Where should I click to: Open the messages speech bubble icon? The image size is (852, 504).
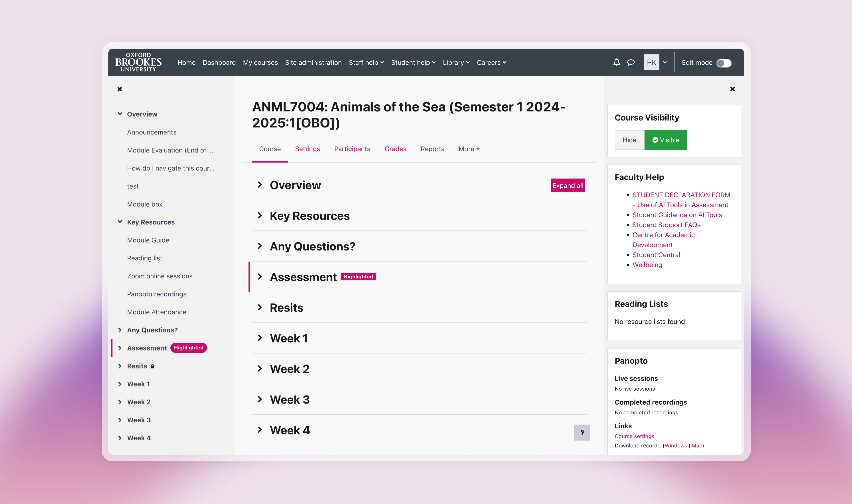pyautogui.click(x=631, y=63)
